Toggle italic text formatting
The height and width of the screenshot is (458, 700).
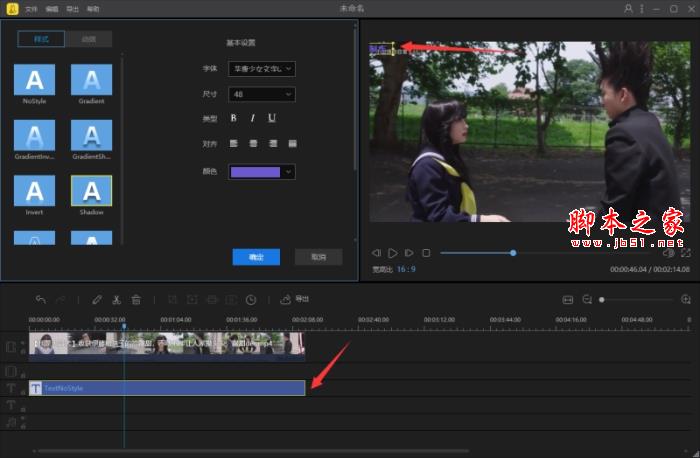click(252, 118)
